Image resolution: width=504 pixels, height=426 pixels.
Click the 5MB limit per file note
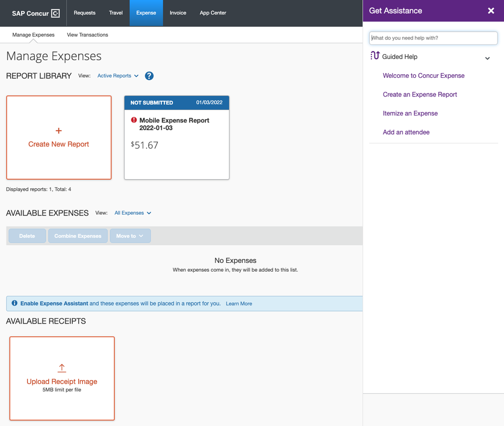pos(62,390)
